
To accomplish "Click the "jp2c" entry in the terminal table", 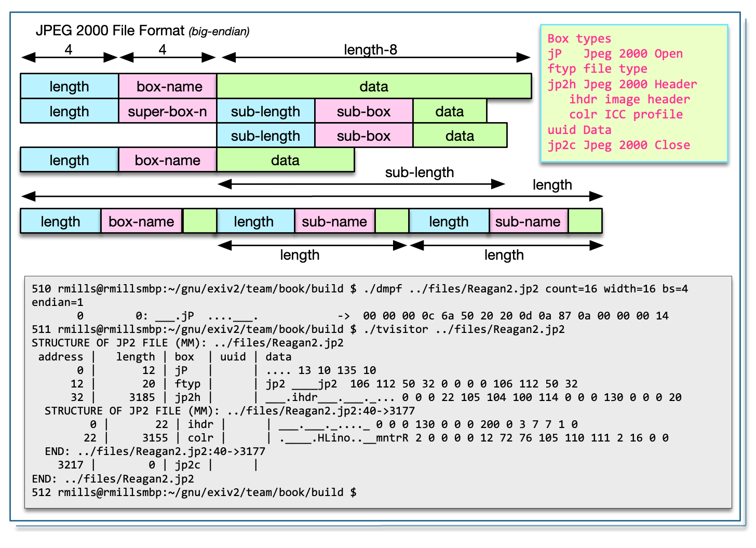I will 187,465.
